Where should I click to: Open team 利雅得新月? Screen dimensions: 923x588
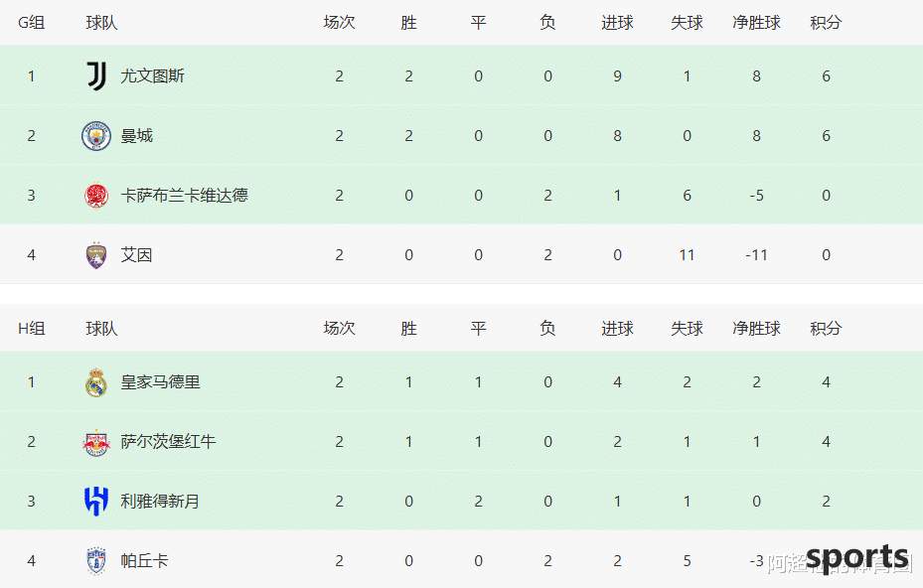tap(160, 502)
